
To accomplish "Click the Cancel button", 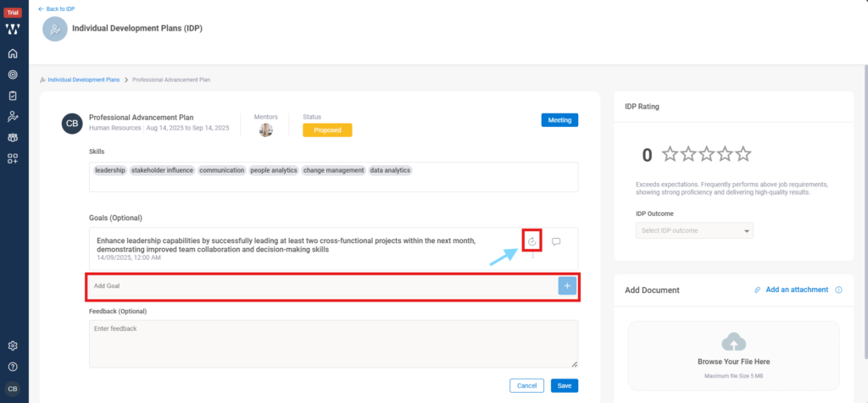I will click(x=526, y=385).
